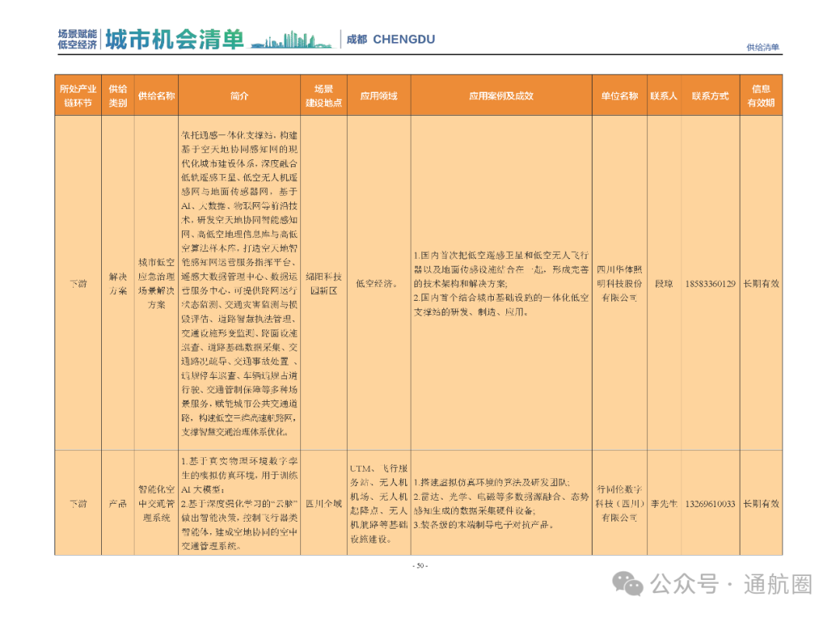Click the '城市低空应急治理场景解决方案' supply name cell
Image resolution: width=840 pixels, height=618 pixels.
156,283
